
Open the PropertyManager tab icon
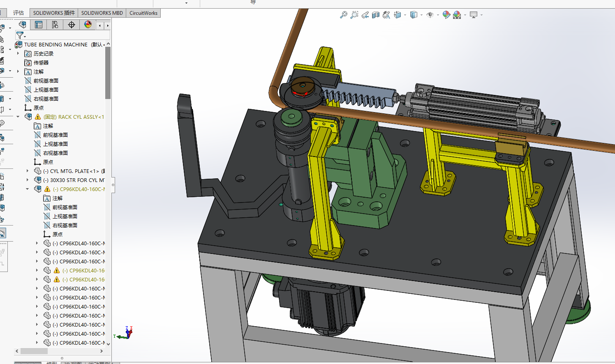[39, 25]
